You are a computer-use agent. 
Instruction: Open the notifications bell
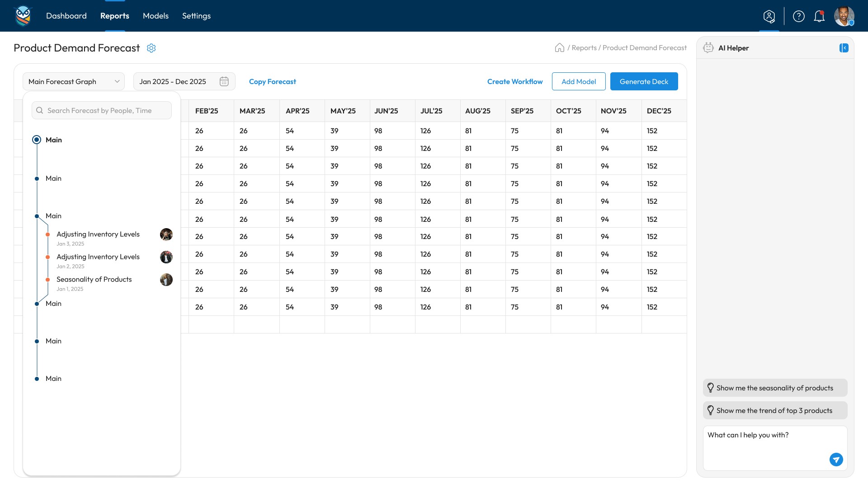coord(819,16)
